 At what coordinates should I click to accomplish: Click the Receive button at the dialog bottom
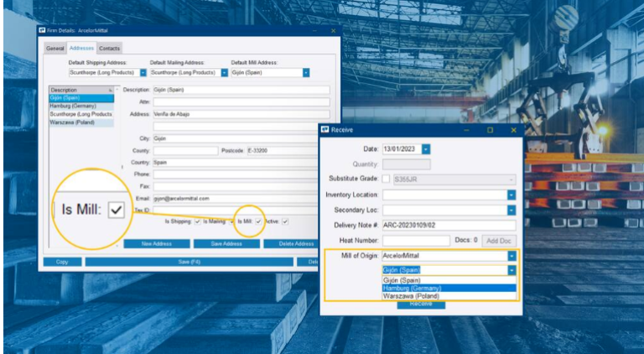pos(421,305)
